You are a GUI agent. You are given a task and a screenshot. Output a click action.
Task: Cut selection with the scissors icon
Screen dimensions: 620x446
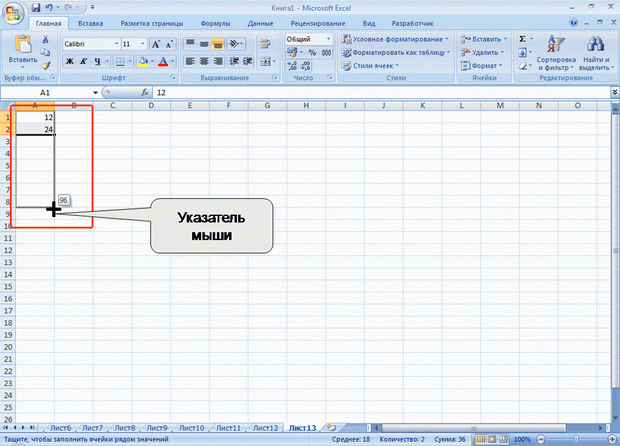click(x=45, y=39)
